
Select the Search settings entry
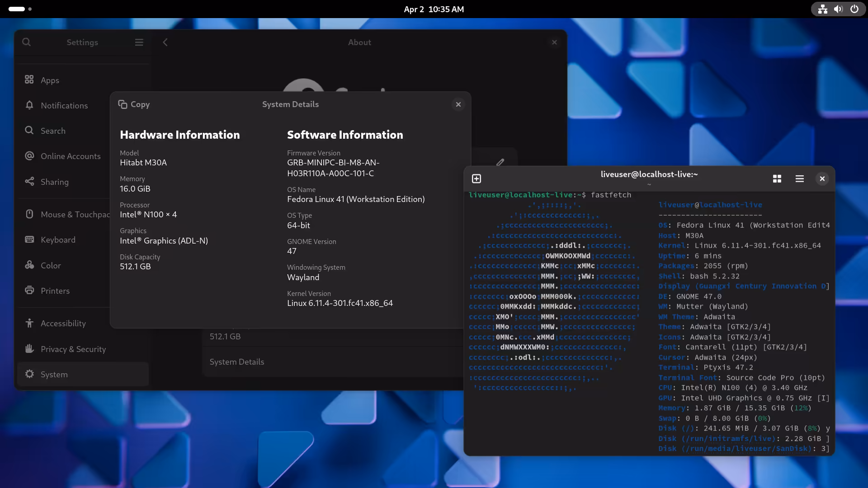(53, 131)
